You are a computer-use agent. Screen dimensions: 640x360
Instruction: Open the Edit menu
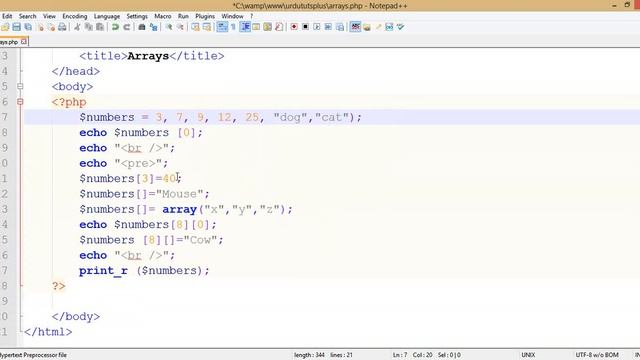click(7, 16)
